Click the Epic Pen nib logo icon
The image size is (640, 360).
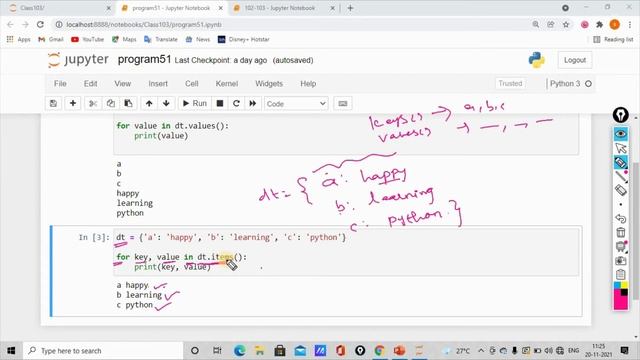[621, 115]
